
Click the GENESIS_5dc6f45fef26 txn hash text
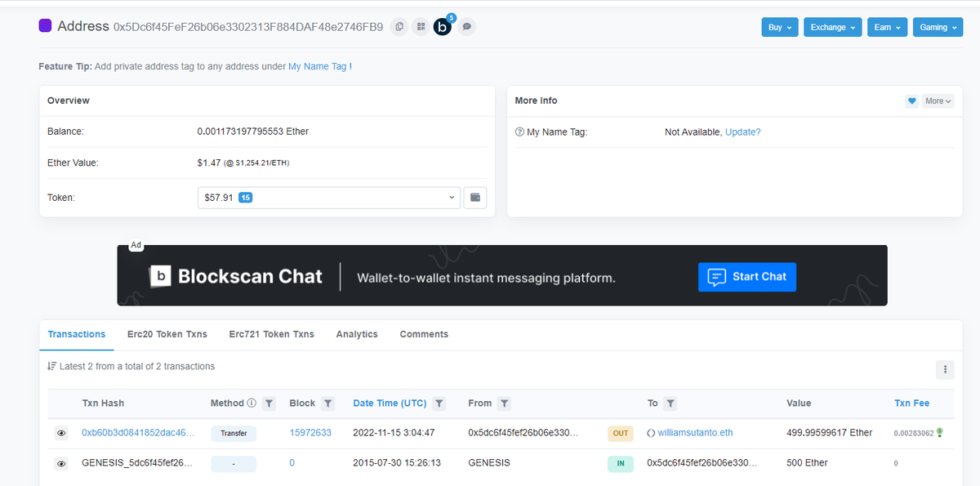tap(139, 463)
